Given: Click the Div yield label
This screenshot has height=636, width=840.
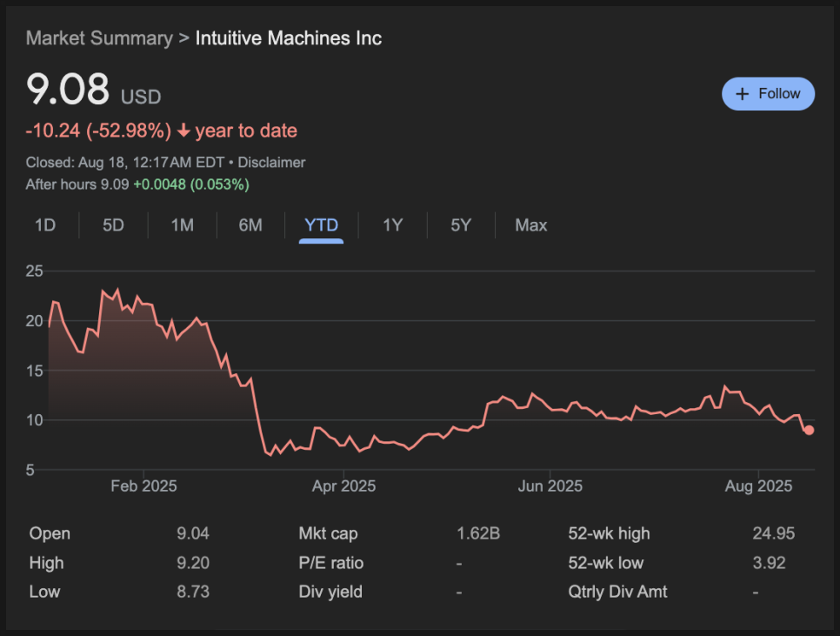Looking at the screenshot, I should [330, 592].
